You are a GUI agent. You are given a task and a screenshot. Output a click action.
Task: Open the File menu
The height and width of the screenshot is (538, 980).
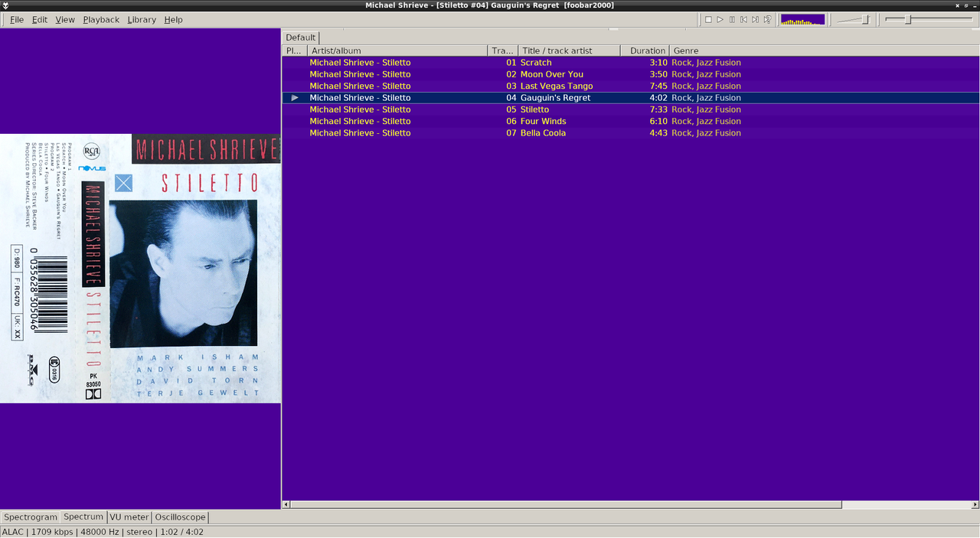(x=16, y=19)
